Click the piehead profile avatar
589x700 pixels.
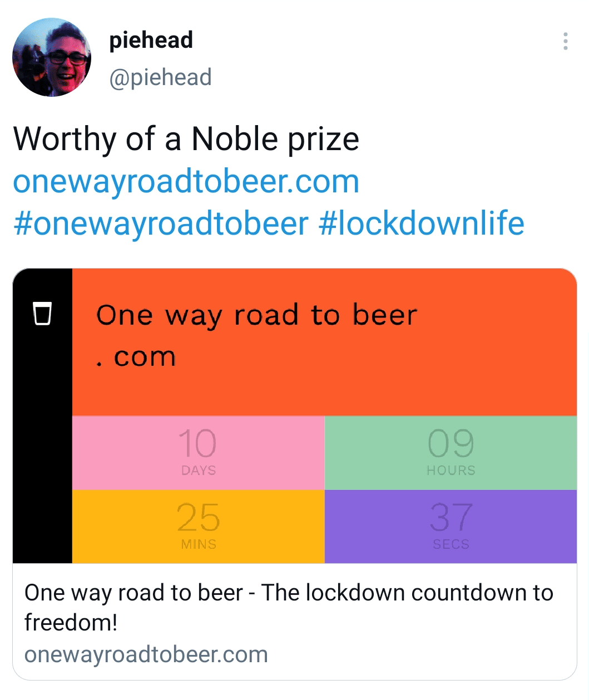click(52, 57)
